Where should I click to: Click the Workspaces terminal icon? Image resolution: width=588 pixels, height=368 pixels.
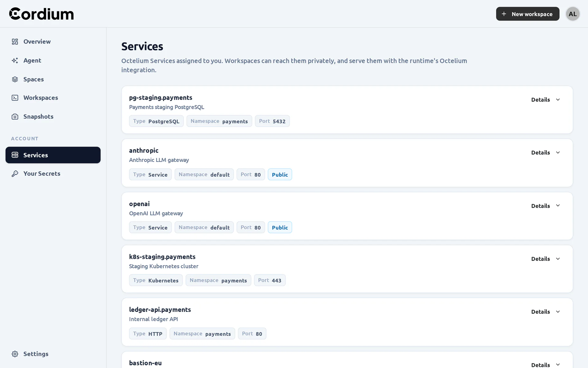tap(15, 98)
